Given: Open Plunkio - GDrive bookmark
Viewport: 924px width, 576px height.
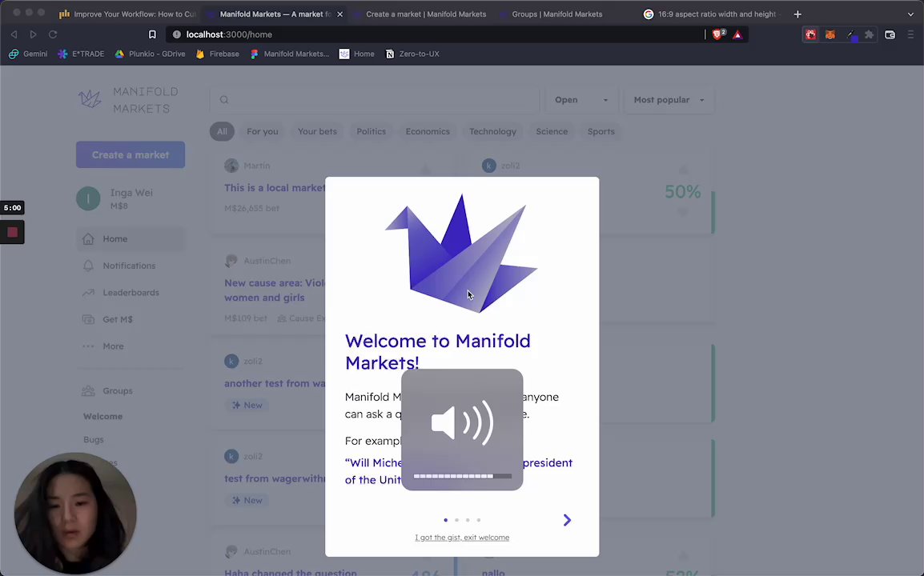Looking at the screenshot, I should click(x=150, y=54).
